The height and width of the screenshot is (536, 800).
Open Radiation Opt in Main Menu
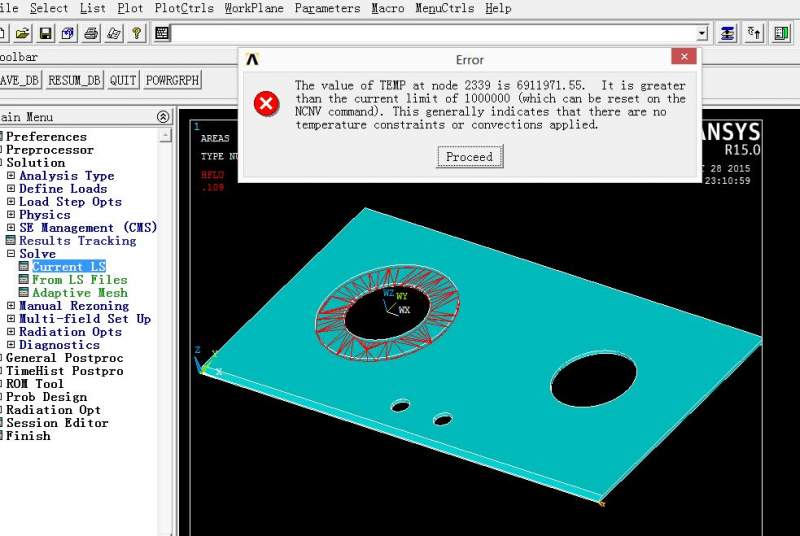(x=53, y=410)
